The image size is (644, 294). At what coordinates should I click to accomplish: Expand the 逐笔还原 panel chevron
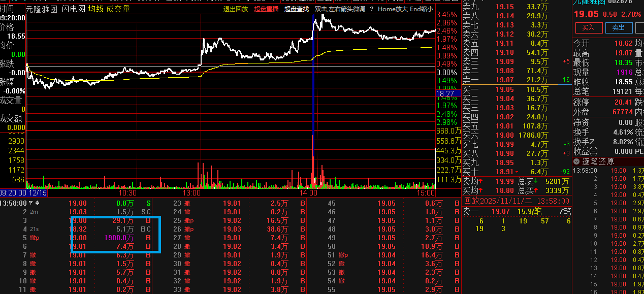point(577,161)
